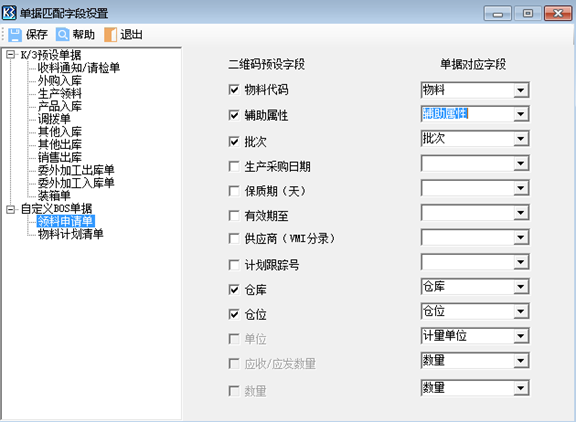The image size is (576, 422).
Task: Click the 保存 save disk icon
Action: click(15, 35)
